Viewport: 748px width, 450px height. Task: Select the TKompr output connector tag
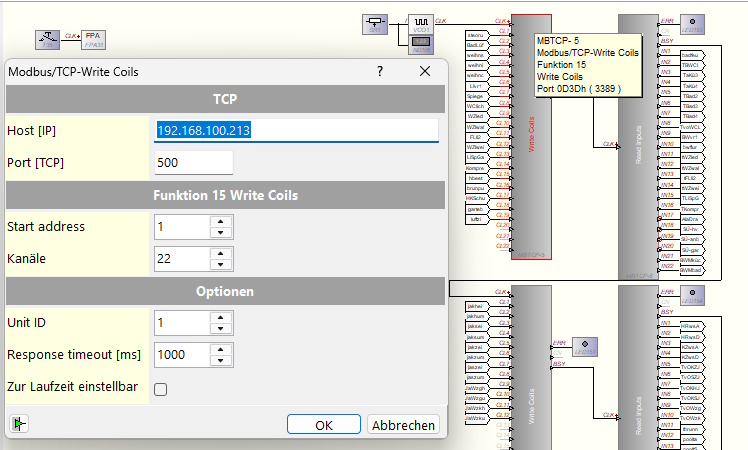pos(692,209)
